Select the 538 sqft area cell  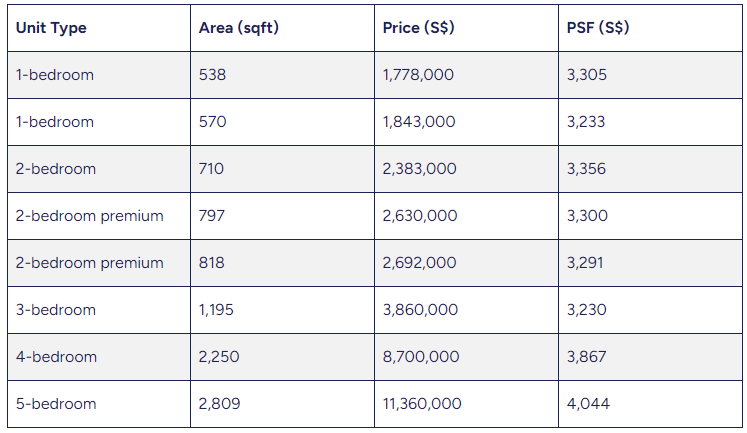coord(213,75)
